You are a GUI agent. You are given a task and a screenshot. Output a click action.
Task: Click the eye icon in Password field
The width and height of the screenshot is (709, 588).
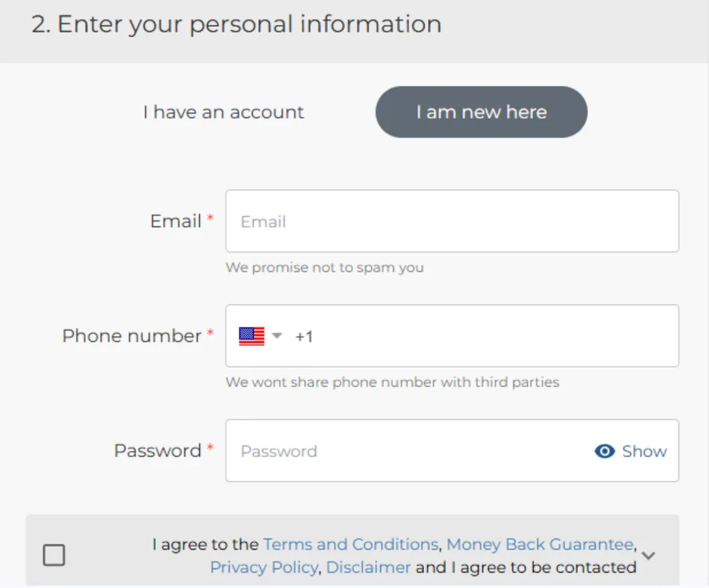click(604, 452)
